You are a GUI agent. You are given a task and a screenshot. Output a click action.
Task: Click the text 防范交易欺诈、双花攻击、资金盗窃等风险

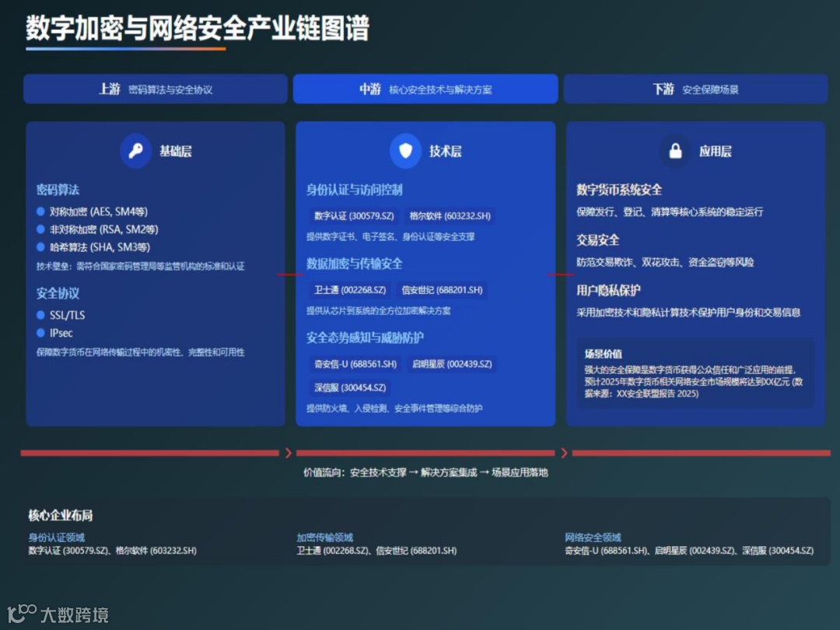665,262
